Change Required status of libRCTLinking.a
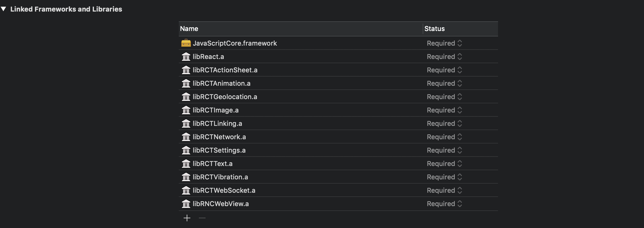This screenshot has width=644, height=228. click(444, 123)
